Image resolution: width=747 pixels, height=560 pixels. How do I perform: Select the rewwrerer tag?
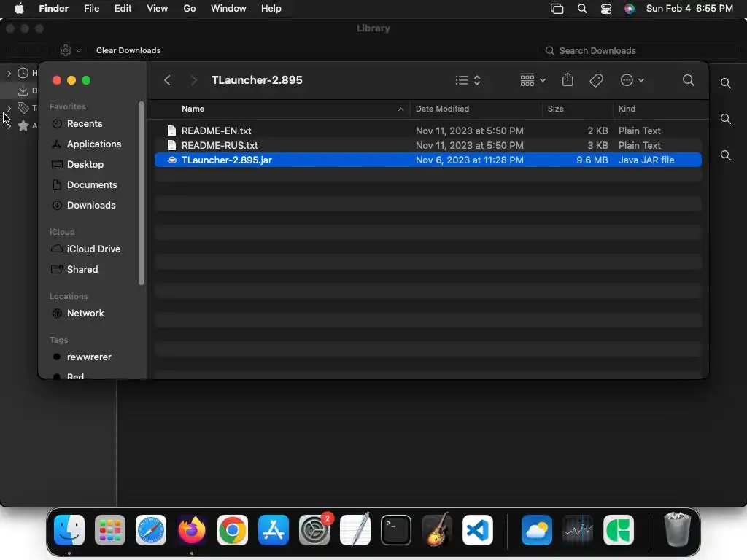click(89, 357)
